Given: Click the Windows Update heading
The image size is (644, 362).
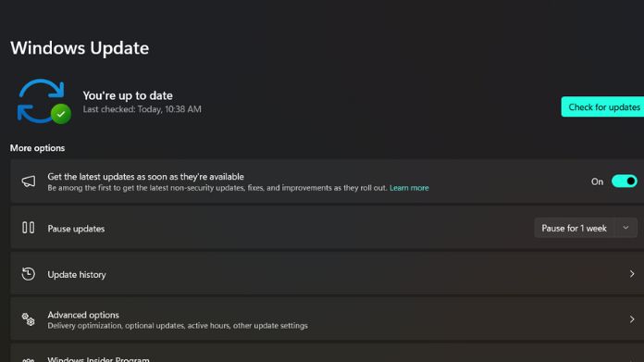Looking at the screenshot, I should [x=80, y=48].
